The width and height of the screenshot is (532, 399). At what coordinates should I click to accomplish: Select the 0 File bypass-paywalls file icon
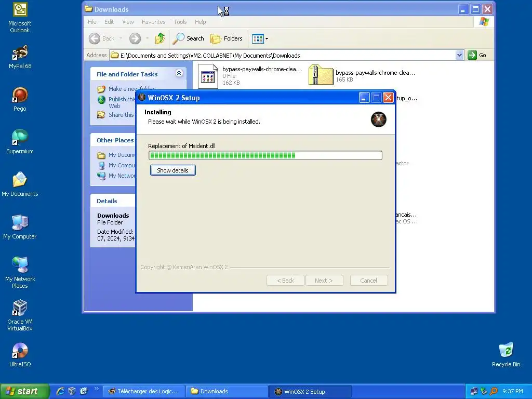point(208,76)
